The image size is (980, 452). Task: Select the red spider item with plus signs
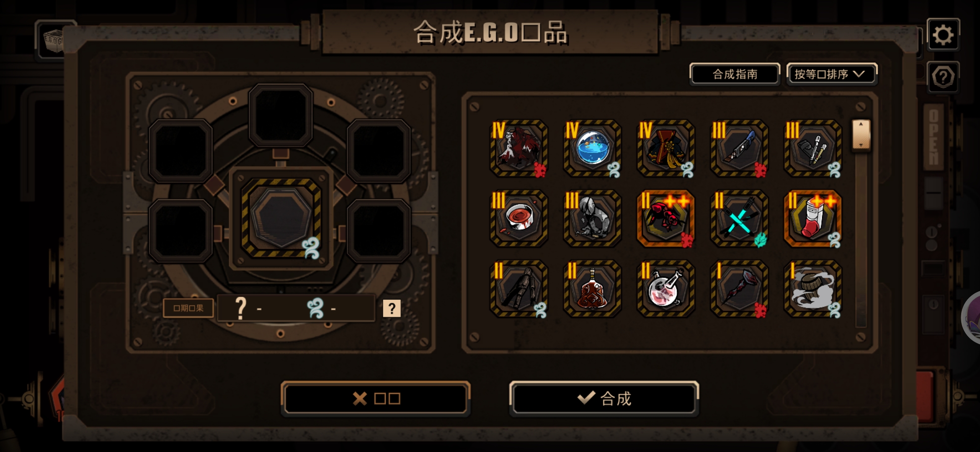[665, 218]
